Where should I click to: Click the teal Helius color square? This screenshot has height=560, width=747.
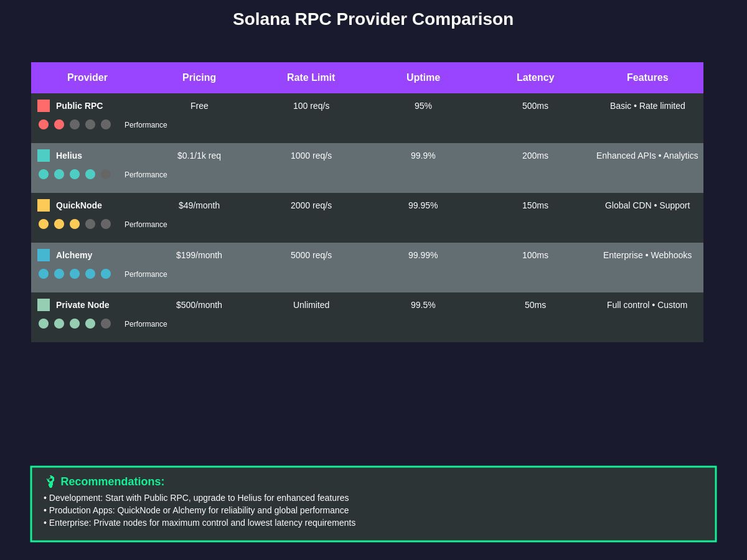click(44, 156)
